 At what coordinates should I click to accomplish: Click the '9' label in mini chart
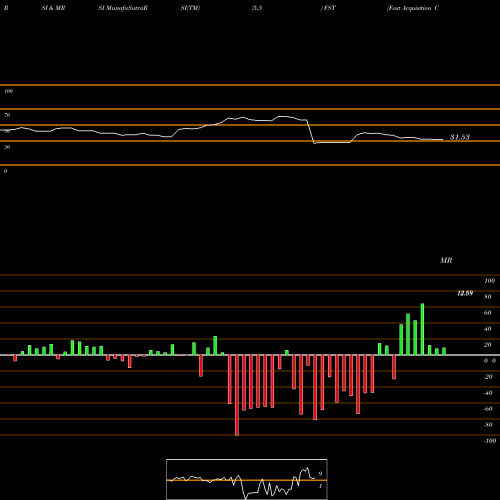320,474
